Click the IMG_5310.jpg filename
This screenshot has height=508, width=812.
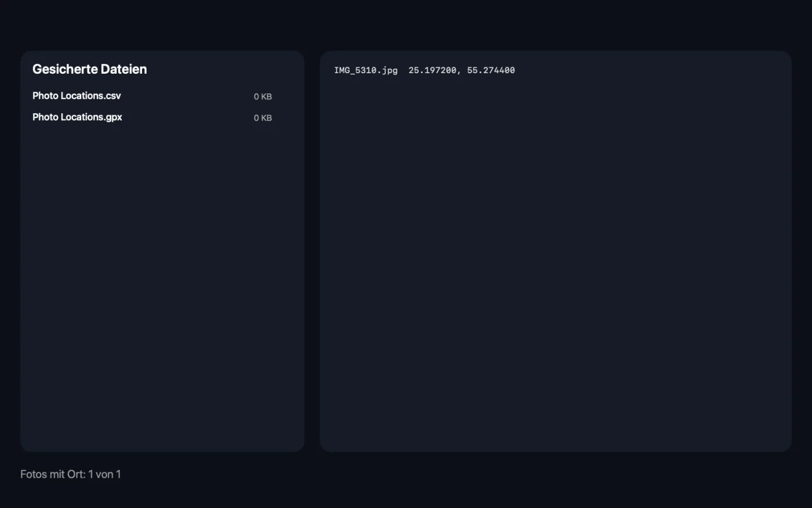click(x=366, y=70)
